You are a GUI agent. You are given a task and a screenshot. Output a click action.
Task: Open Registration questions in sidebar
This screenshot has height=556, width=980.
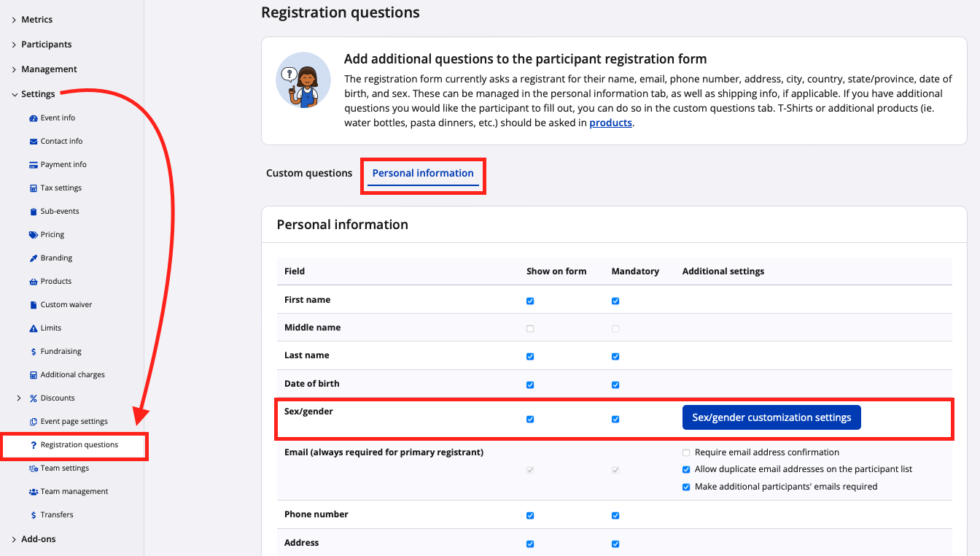click(79, 445)
